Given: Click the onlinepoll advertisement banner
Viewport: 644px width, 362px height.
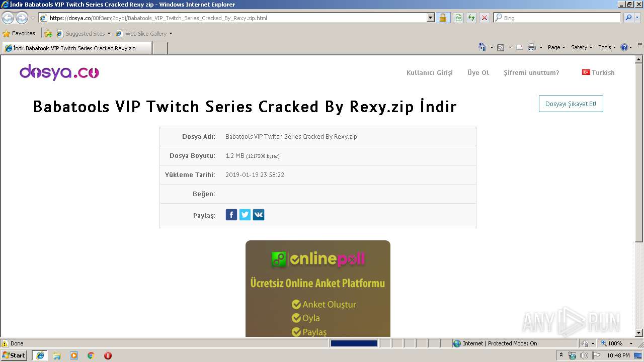Looking at the screenshot, I should (318, 289).
